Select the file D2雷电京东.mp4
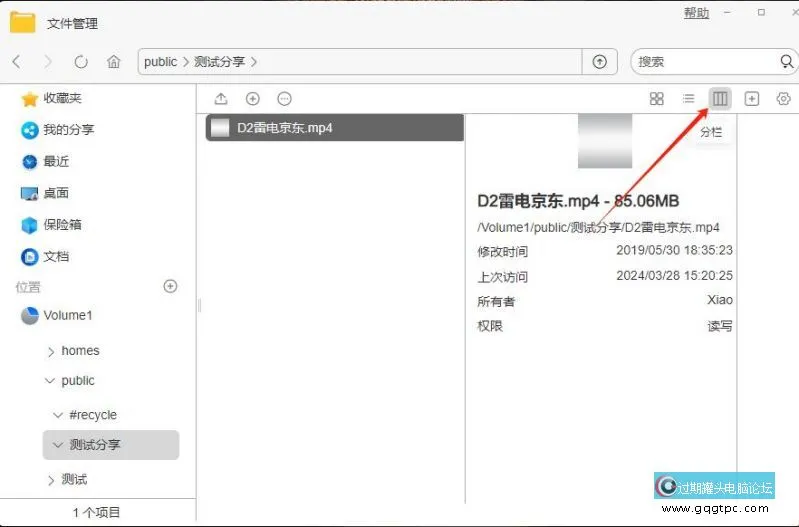The height and width of the screenshot is (527, 799). 335,127
